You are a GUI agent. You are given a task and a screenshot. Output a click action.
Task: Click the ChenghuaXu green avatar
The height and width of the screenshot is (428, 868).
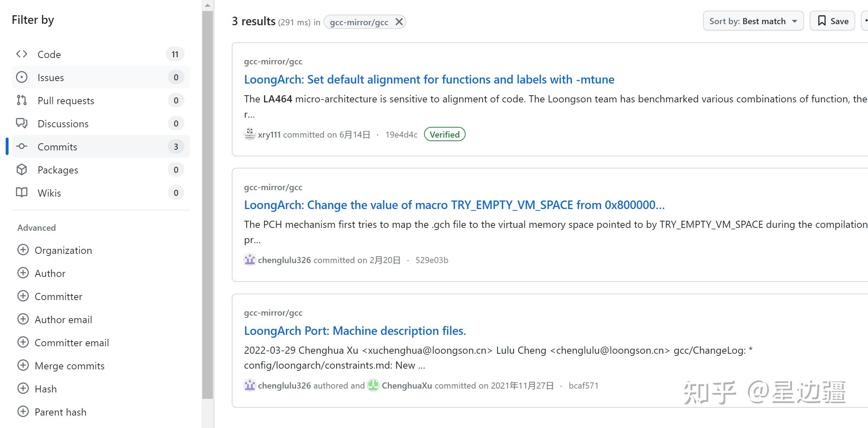coord(373,385)
